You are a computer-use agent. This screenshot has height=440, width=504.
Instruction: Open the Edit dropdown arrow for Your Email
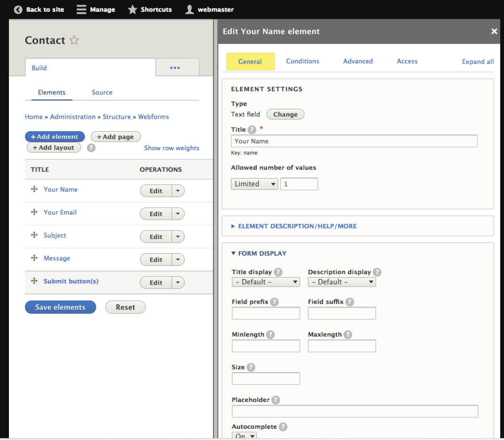(x=178, y=214)
